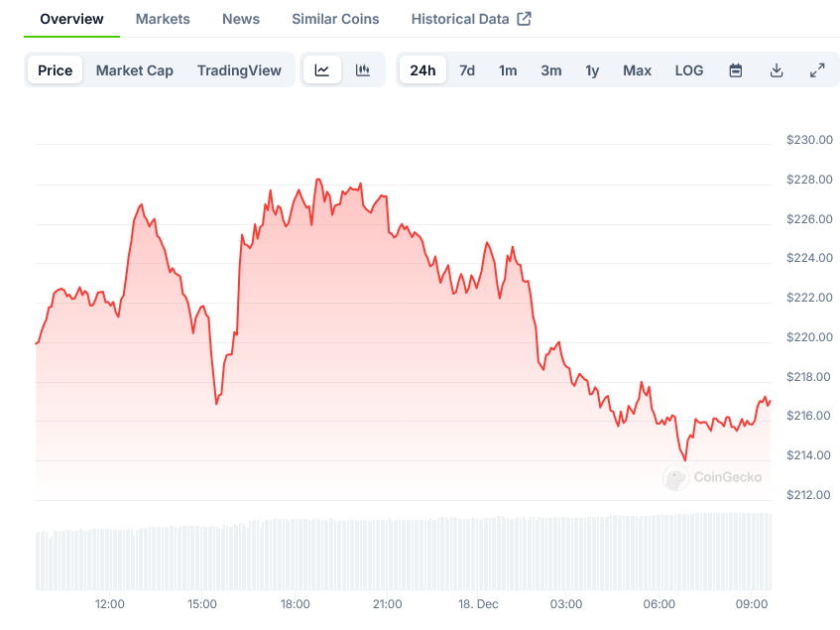Viewport: 840px width, 630px height.
Task: Click external link icon beside Historical Data
Action: (525, 19)
